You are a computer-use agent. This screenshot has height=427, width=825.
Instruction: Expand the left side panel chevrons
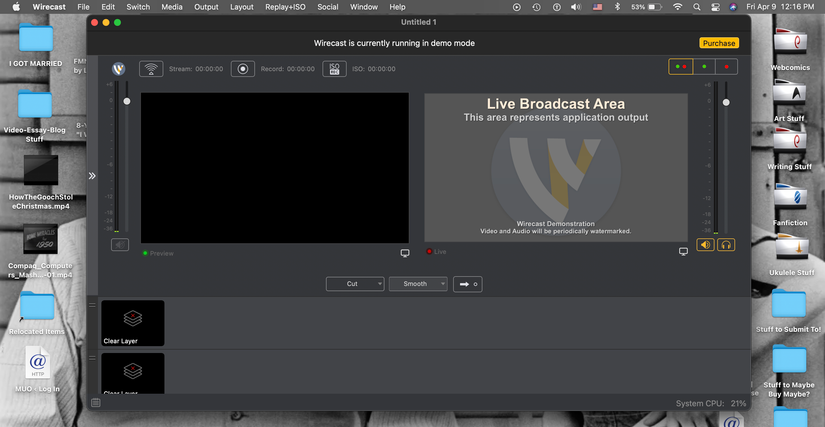(x=92, y=176)
